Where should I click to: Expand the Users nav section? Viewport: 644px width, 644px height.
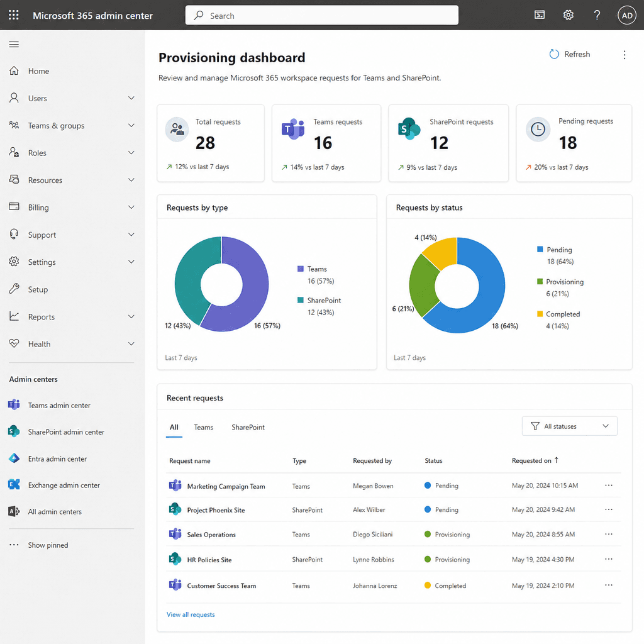(131, 97)
